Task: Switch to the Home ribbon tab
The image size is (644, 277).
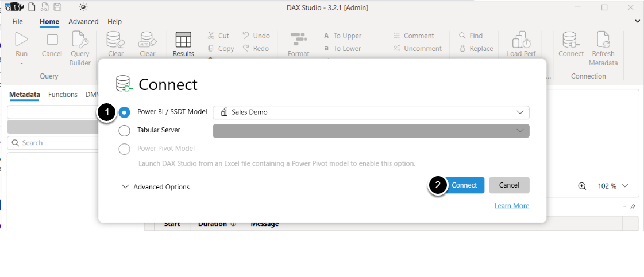Action: pos(49,22)
